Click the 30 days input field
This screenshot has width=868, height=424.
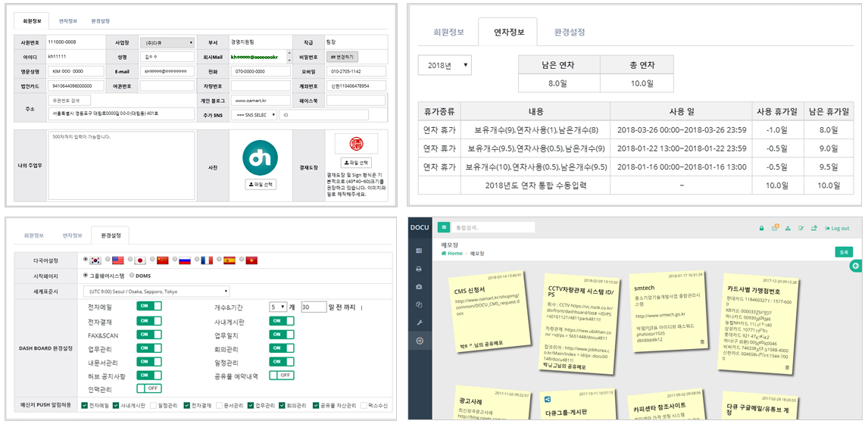tap(314, 306)
